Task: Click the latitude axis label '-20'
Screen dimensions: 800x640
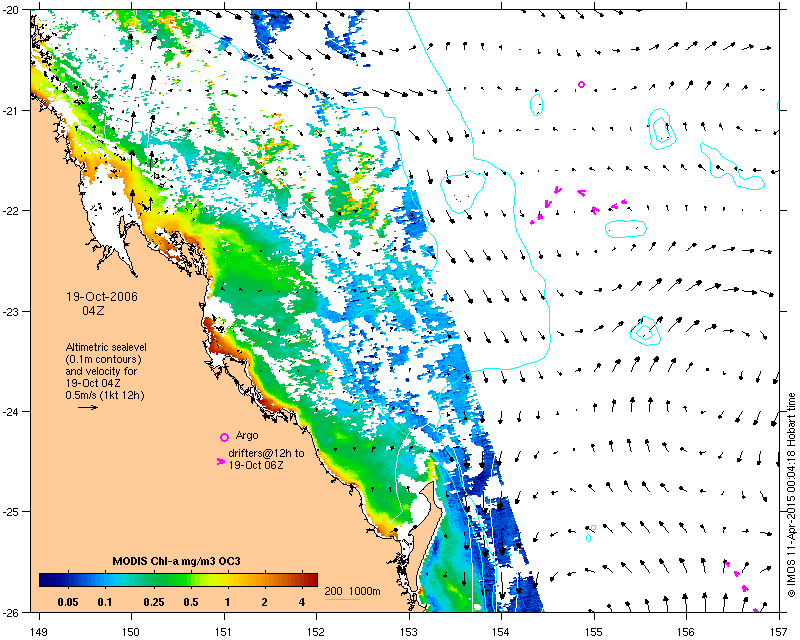Action: point(10,11)
